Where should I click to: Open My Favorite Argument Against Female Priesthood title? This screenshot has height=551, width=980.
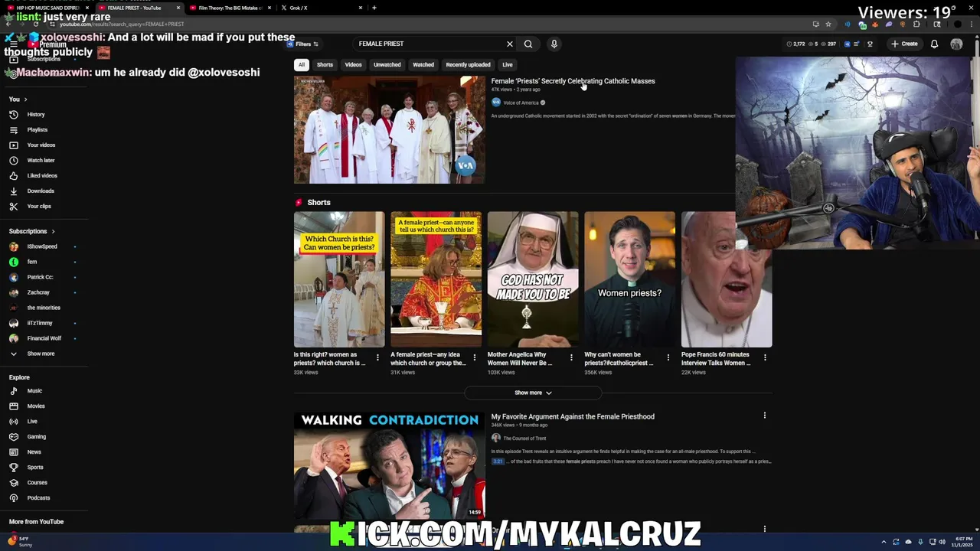point(573,417)
